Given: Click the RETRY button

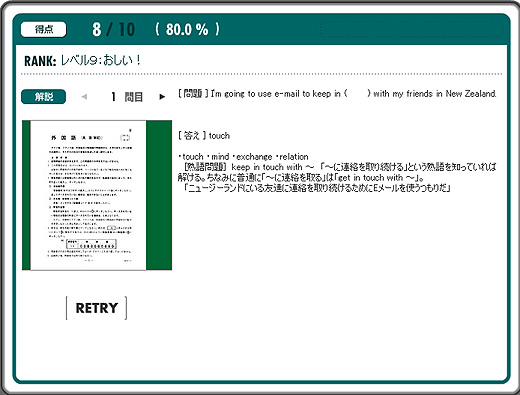Looking at the screenshot, I should (x=97, y=308).
